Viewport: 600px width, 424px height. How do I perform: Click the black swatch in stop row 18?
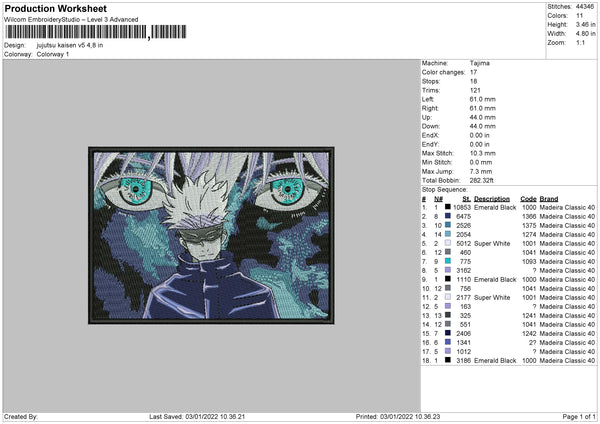click(448, 360)
